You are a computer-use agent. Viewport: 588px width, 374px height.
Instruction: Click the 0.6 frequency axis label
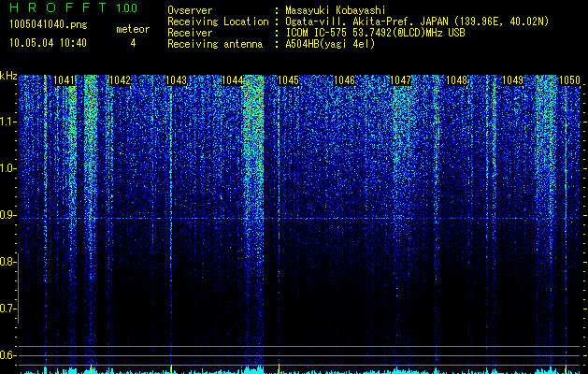[x=7, y=355]
